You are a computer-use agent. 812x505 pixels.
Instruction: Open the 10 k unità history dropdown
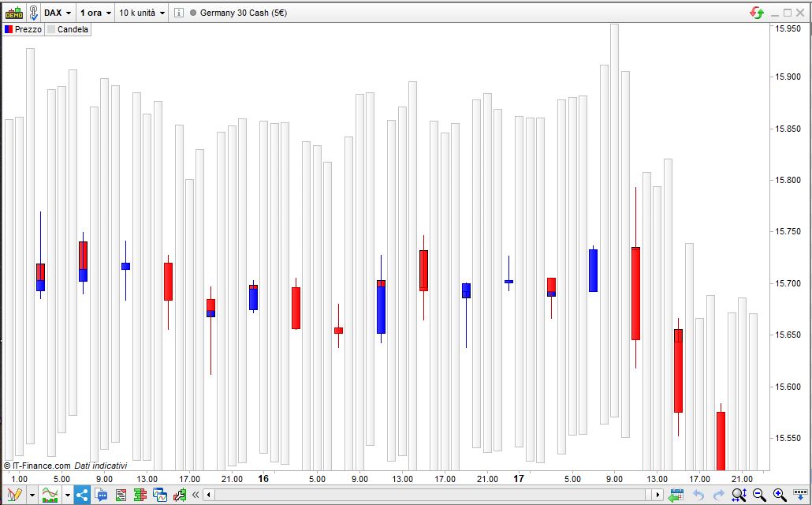click(142, 13)
